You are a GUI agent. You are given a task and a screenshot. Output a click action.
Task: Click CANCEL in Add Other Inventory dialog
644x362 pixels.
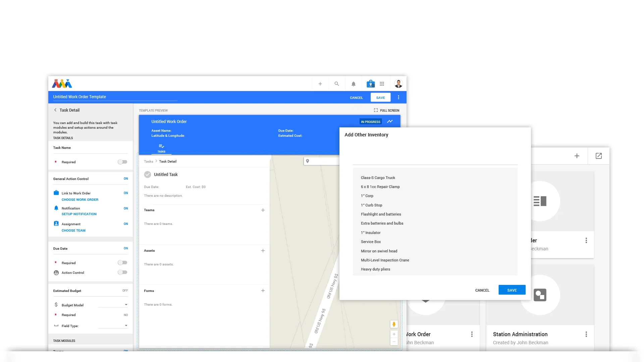482,290
